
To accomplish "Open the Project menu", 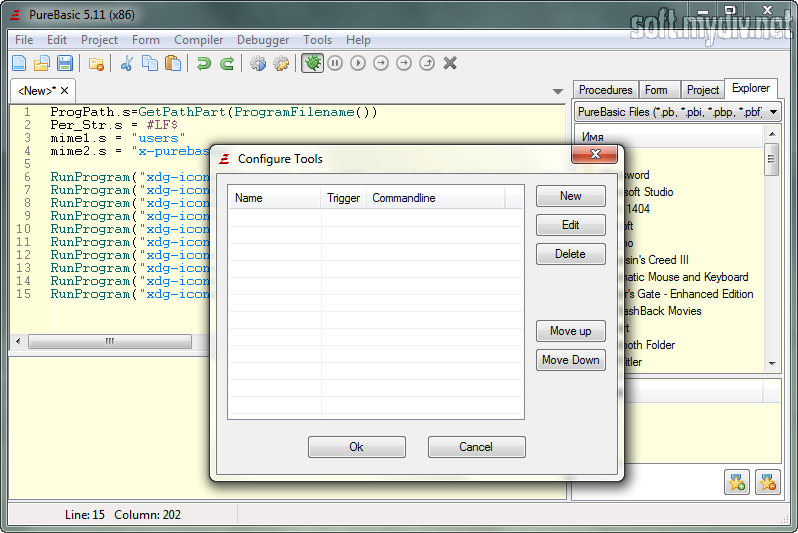I will tap(99, 40).
